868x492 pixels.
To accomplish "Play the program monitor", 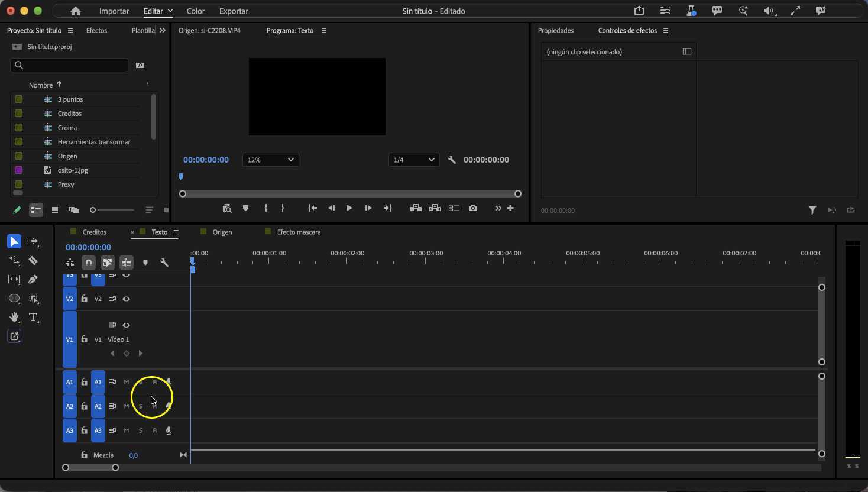I will [349, 208].
